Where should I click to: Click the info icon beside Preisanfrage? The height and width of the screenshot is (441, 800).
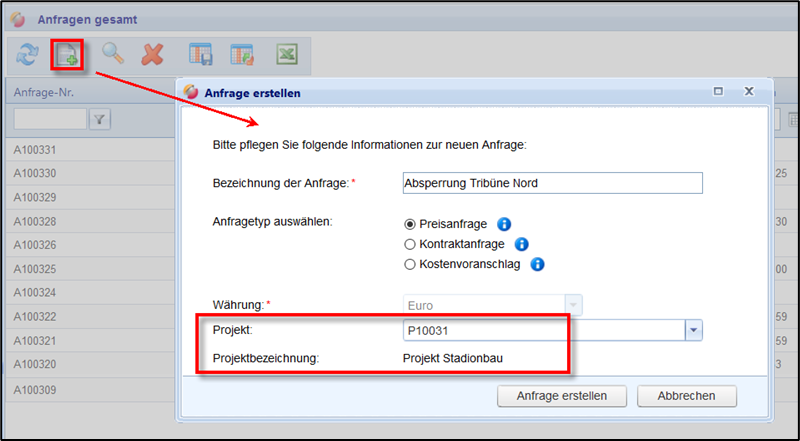[x=505, y=224]
